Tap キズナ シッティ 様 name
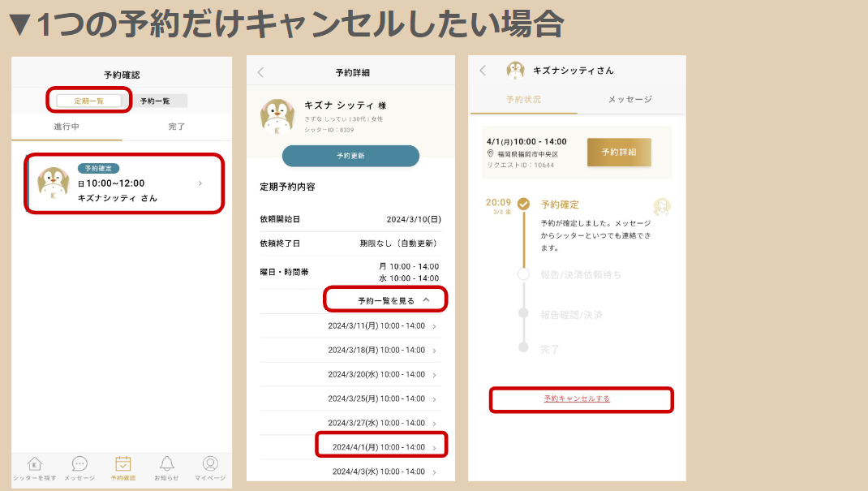This screenshot has height=491, width=868. point(346,106)
